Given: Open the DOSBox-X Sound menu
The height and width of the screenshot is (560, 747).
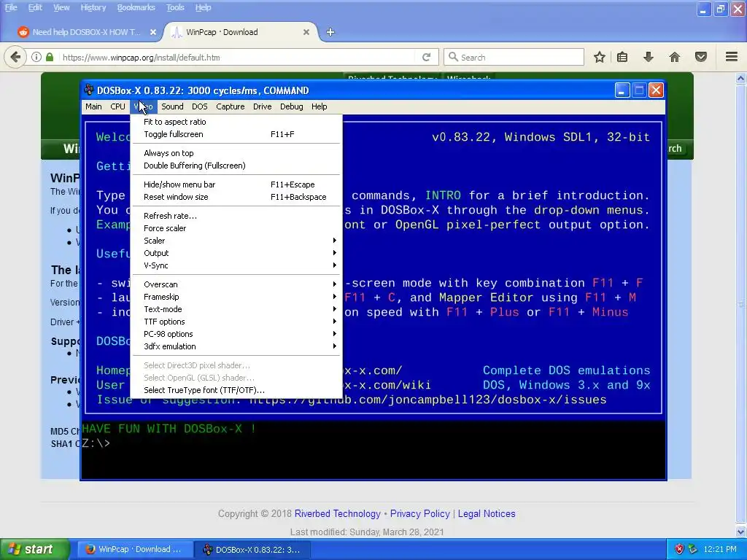Looking at the screenshot, I should tap(172, 106).
